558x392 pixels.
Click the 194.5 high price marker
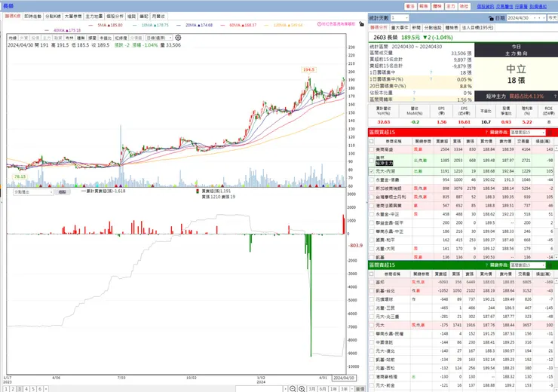[x=308, y=69]
